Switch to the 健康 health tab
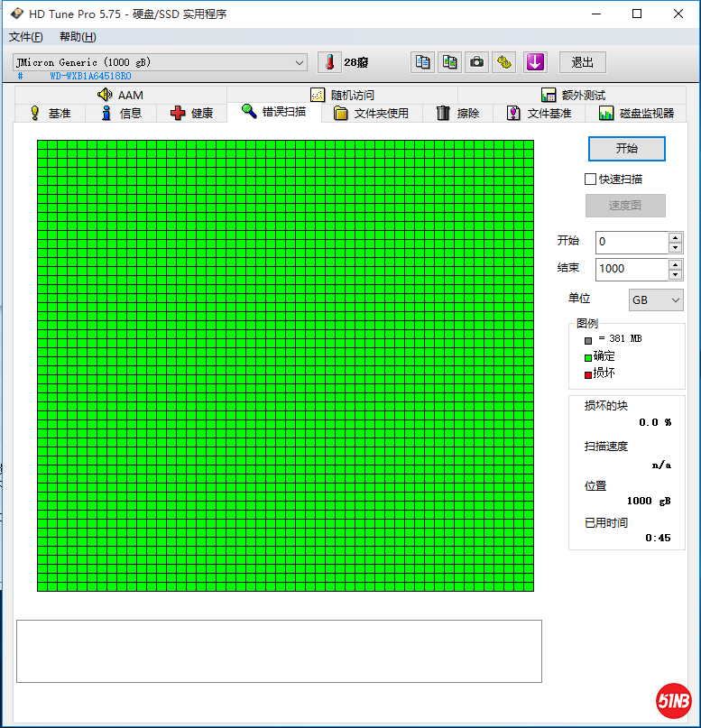701x728 pixels. tap(191, 113)
